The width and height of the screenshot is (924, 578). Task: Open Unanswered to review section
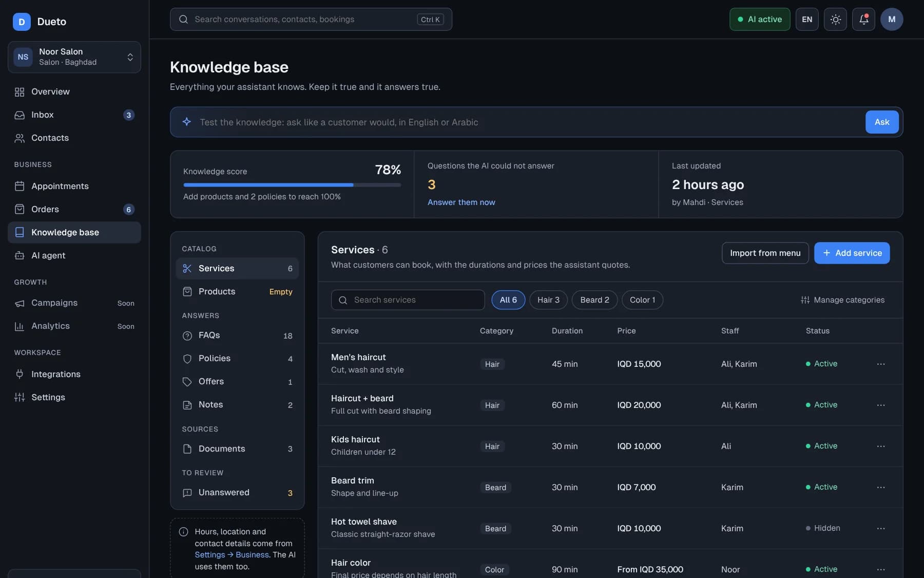click(x=237, y=493)
